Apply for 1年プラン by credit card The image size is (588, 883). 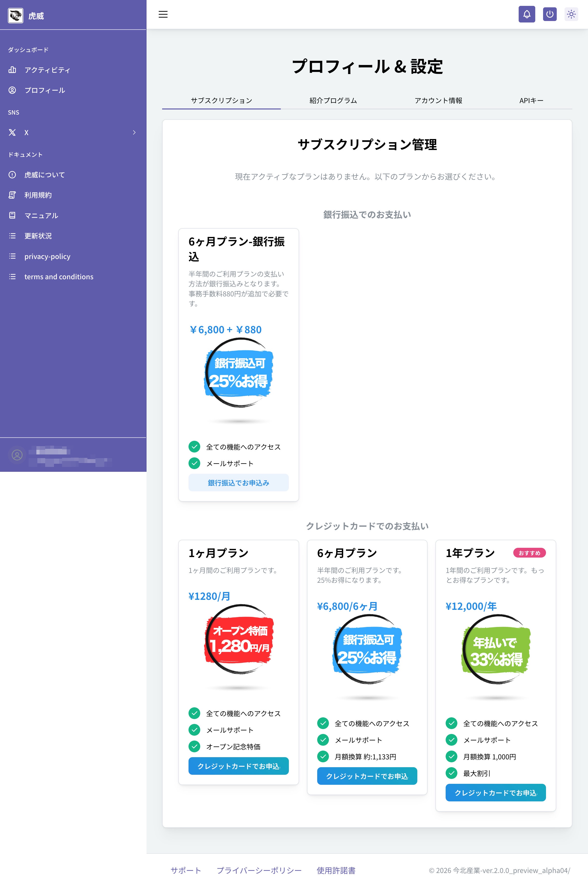click(x=495, y=792)
